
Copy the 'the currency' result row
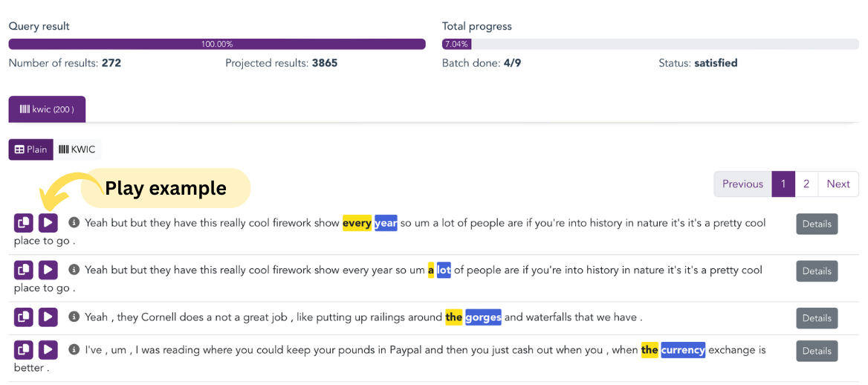23,350
